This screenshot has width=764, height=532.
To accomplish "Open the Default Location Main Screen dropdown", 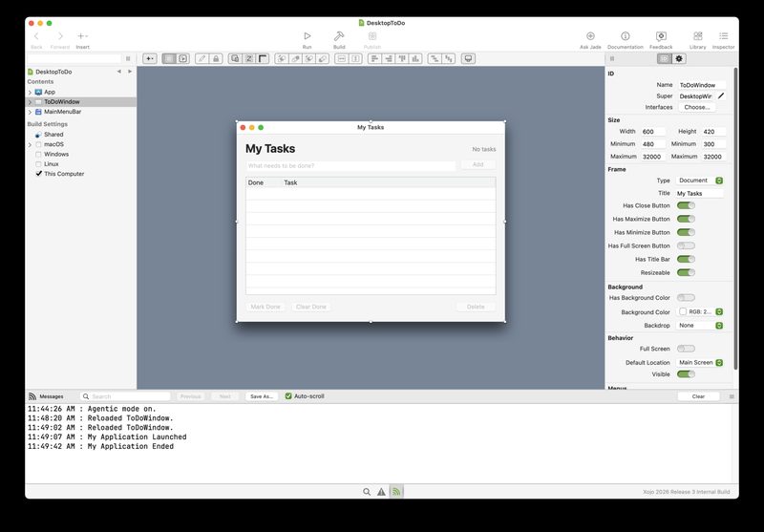I will point(699,362).
